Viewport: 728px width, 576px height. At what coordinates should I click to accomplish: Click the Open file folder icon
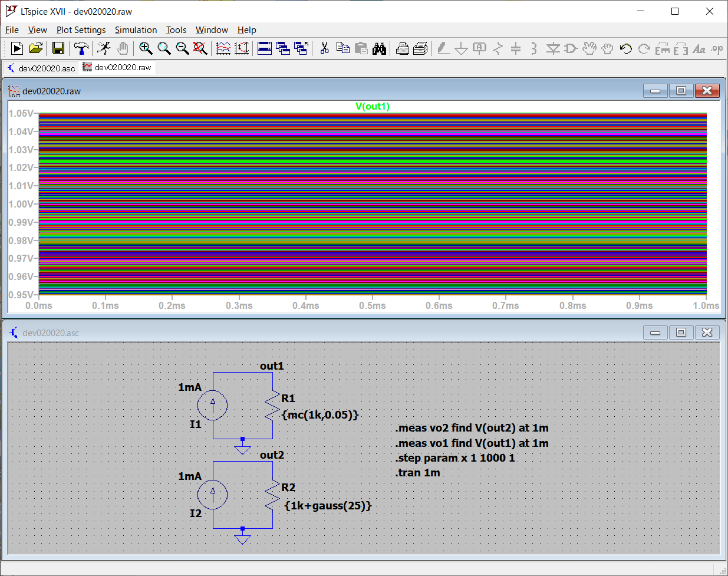tap(36, 48)
